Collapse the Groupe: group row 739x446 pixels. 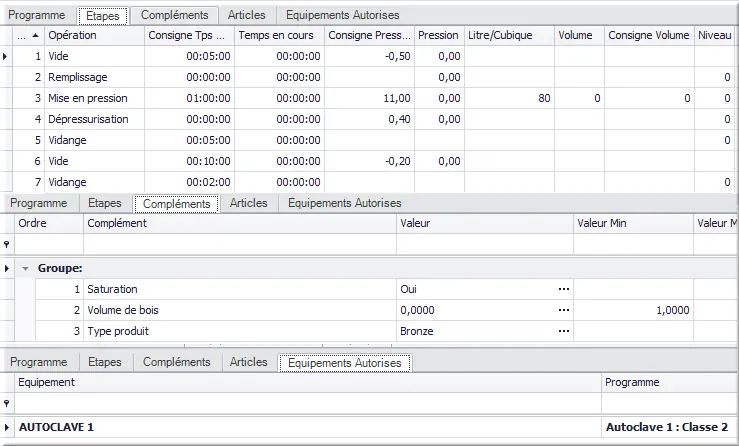pos(25,269)
